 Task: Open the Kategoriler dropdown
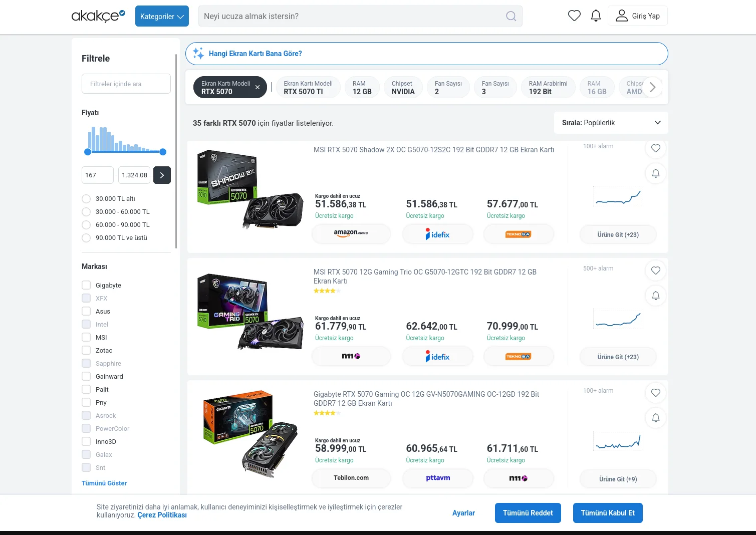click(162, 16)
